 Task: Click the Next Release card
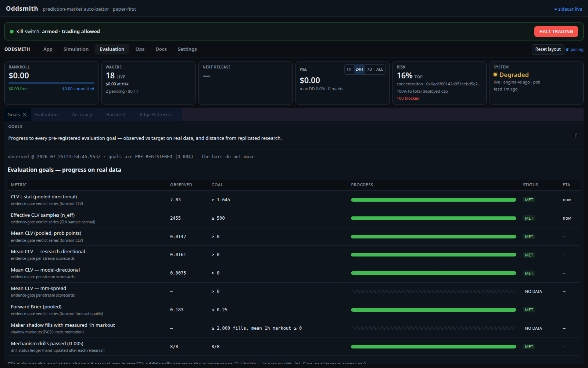point(245,83)
